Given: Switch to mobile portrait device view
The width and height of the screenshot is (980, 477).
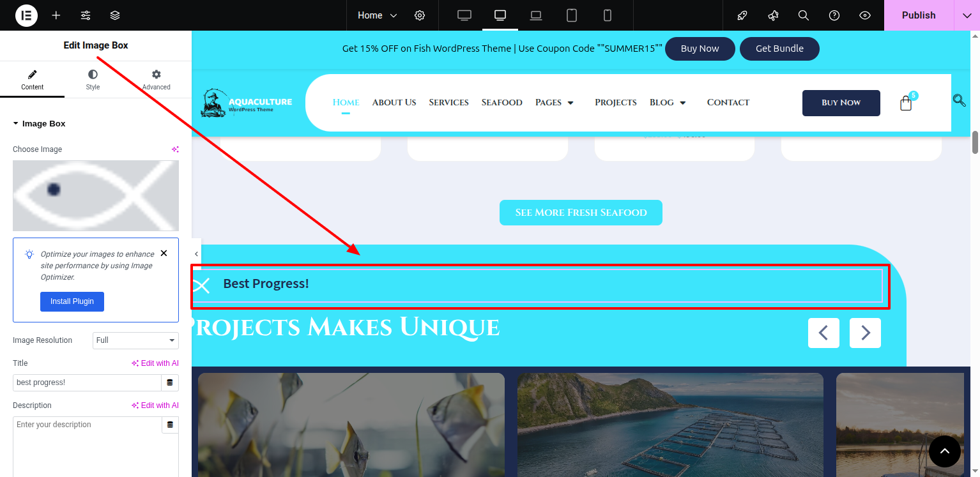Looking at the screenshot, I should tap(608, 15).
